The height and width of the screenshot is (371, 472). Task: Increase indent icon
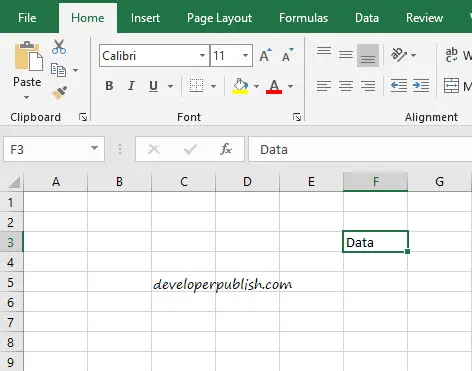tap(421, 86)
